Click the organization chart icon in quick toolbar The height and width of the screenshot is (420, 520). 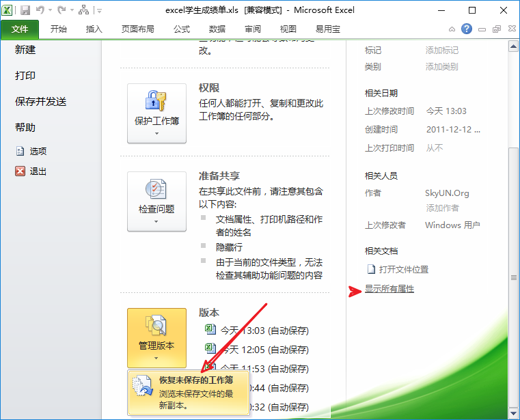[x=83, y=10]
